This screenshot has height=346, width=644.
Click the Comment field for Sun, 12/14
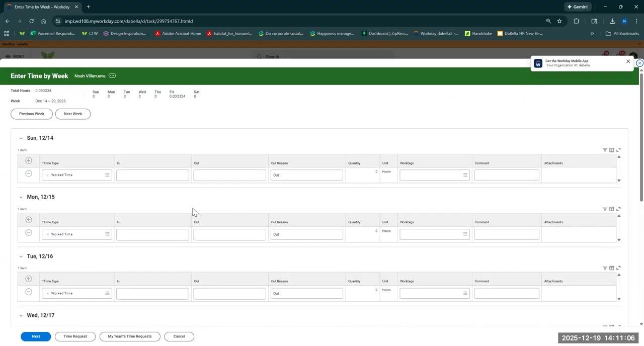(x=507, y=175)
